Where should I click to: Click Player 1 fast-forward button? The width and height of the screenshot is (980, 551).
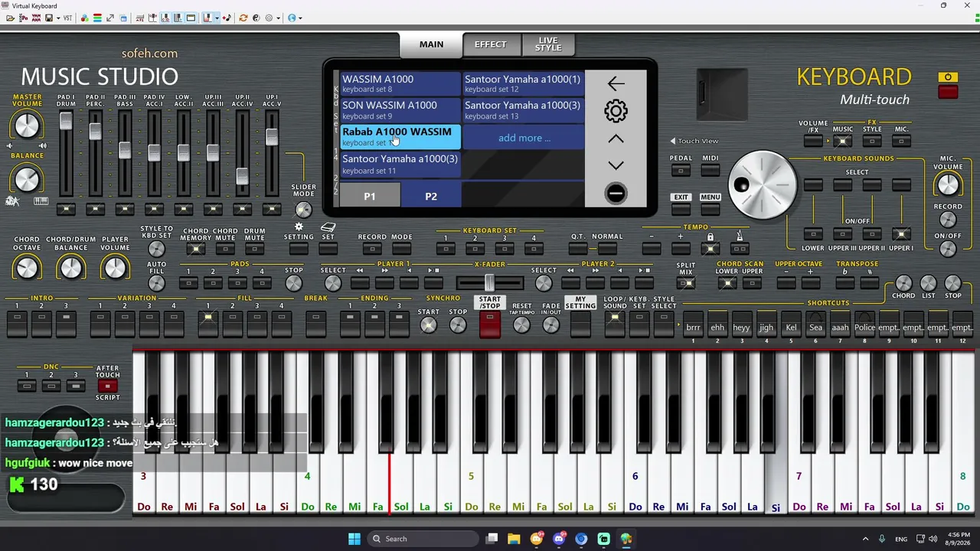[384, 283]
